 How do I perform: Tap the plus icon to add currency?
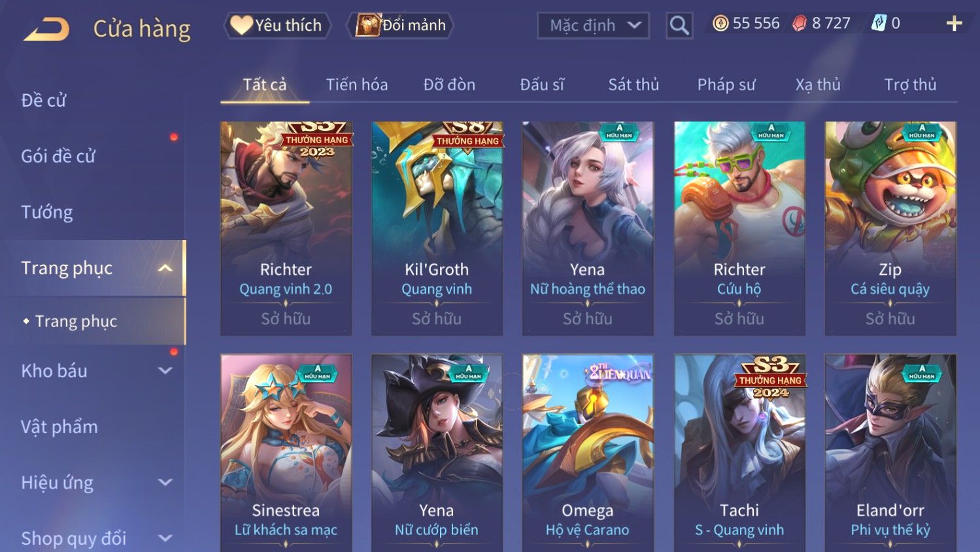tap(954, 24)
